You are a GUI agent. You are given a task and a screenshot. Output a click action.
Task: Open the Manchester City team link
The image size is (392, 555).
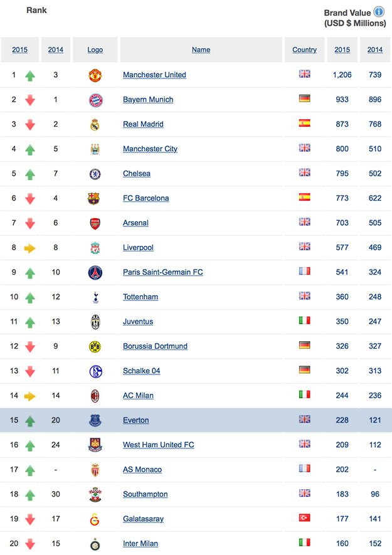(x=150, y=149)
